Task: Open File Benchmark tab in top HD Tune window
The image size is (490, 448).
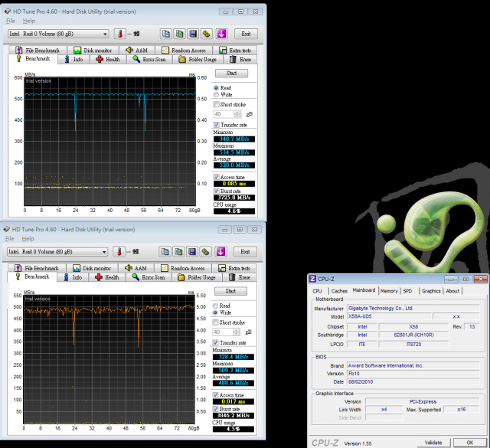Action: point(38,51)
